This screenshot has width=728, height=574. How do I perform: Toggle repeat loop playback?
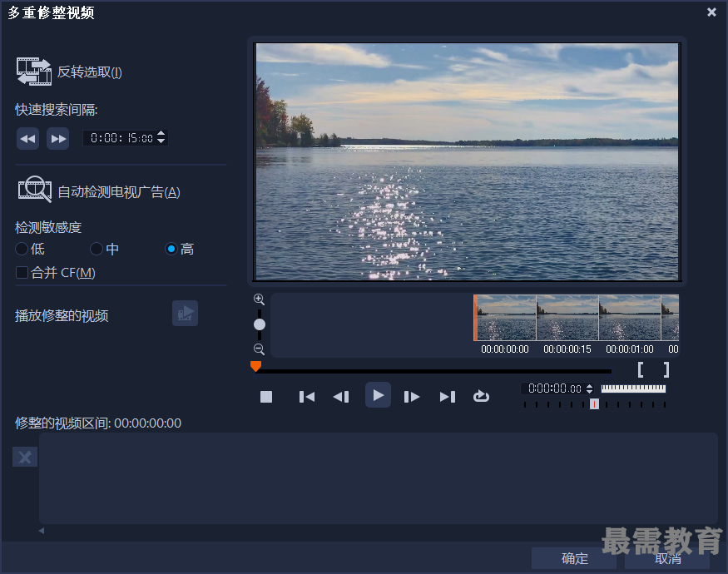[481, 396]
